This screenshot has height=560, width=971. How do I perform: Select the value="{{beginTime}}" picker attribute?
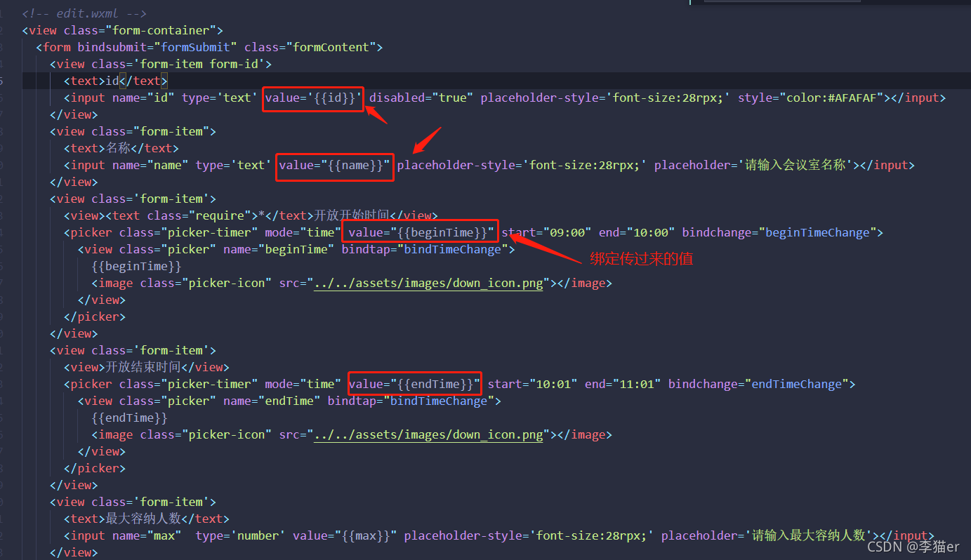(x=421, y=232)
